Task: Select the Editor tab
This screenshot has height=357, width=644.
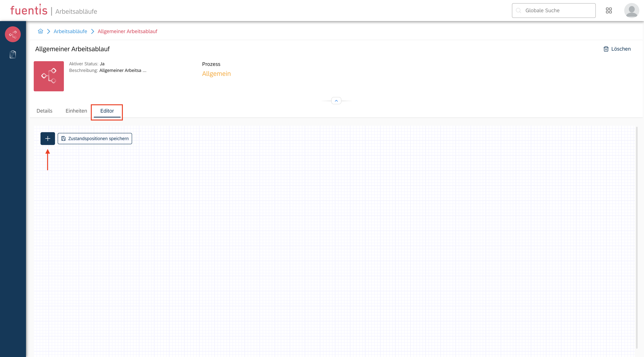Action: [107, 111]
